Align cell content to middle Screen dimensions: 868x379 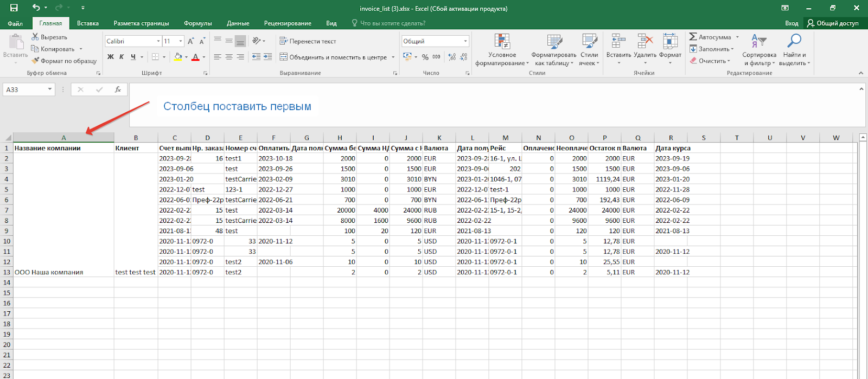[229, 41]
